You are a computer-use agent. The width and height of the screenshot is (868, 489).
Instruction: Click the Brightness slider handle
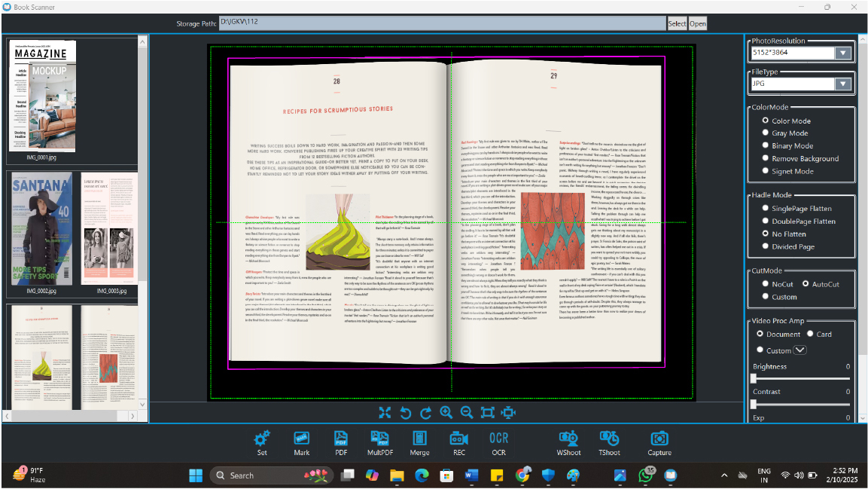pos(754,378)
